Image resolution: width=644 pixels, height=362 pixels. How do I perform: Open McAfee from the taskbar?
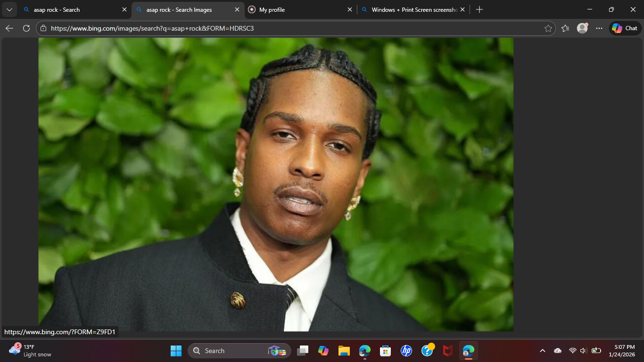[x=446, y=351]
